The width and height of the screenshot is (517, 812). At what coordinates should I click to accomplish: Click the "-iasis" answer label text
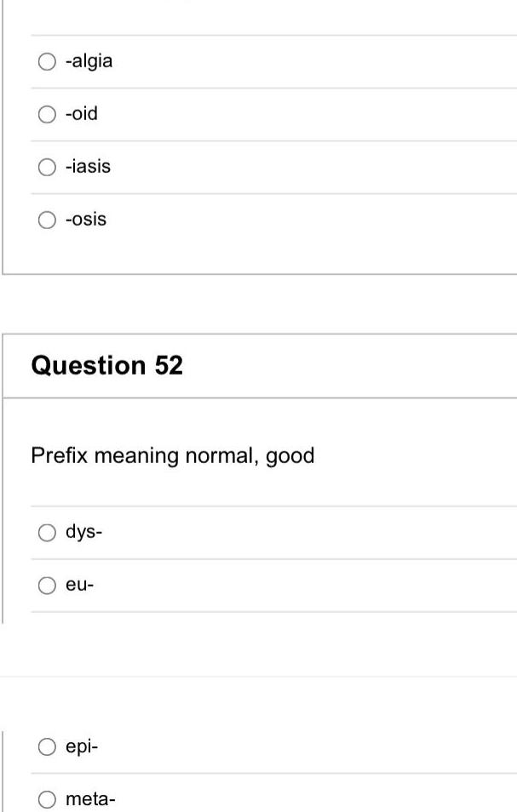(89, 167)
